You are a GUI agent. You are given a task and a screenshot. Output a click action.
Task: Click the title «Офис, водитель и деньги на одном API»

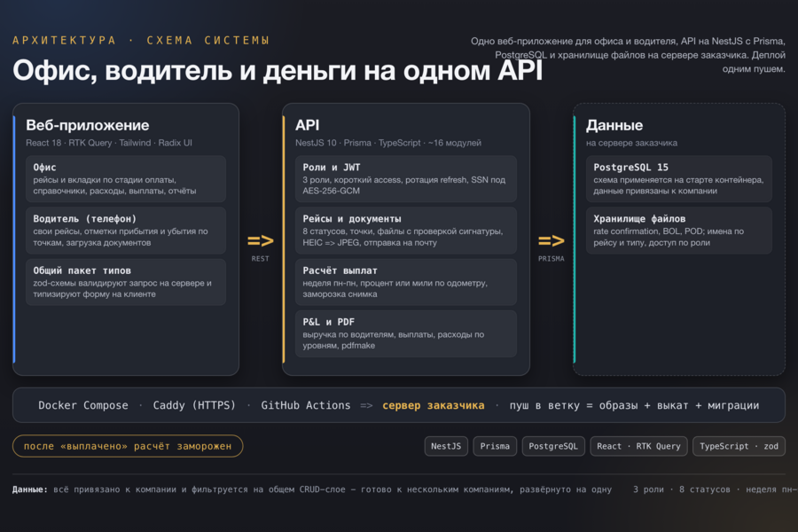point(278,70)
